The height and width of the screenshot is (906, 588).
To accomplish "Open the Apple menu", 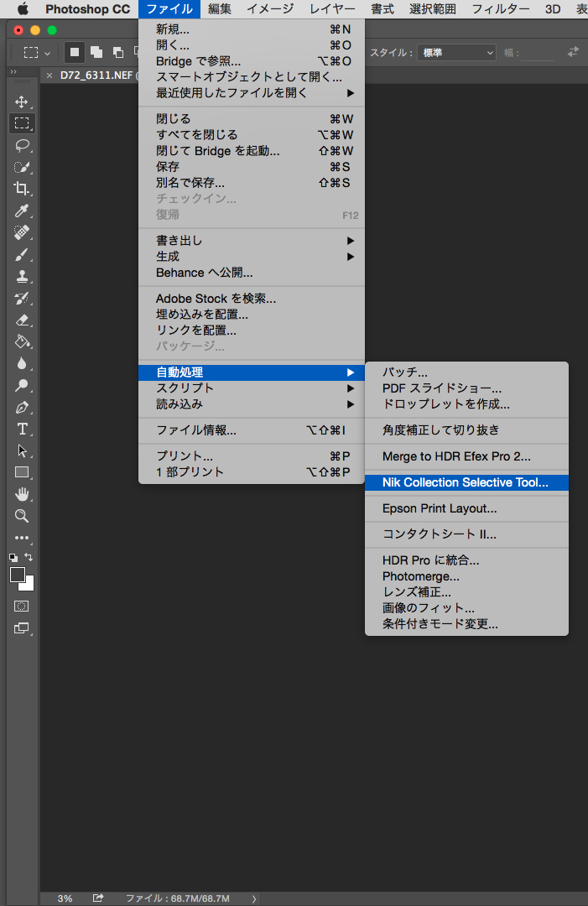I will tap(23, 8).
